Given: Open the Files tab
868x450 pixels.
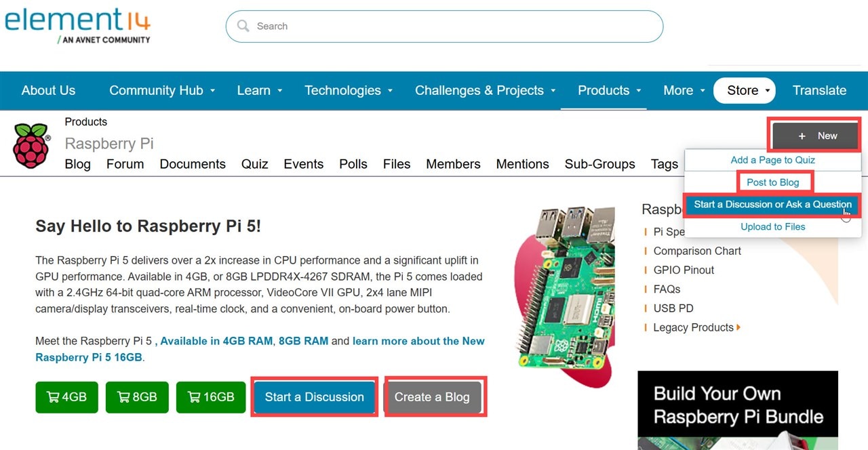Looking at the screenshot, I should 397,164.
